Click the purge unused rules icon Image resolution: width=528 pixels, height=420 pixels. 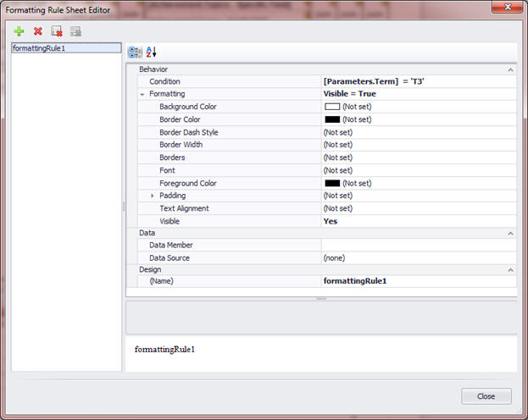[x=75, y=31]
